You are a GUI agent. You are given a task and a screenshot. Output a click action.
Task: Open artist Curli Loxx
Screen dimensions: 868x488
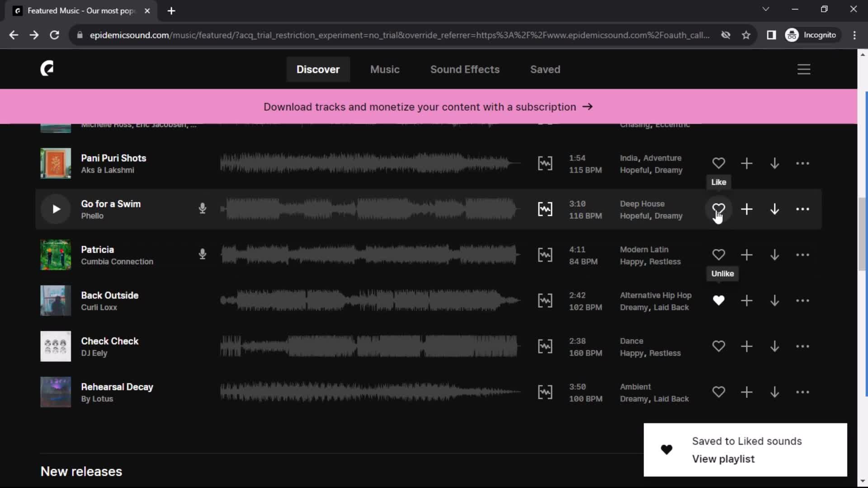99,307
